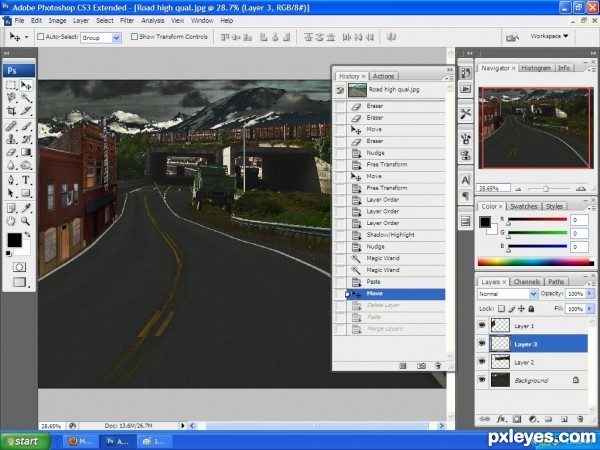Select Paste history state above Move
Image resolution: width=600 pixels, height=450 pixels.
(389, 282)
